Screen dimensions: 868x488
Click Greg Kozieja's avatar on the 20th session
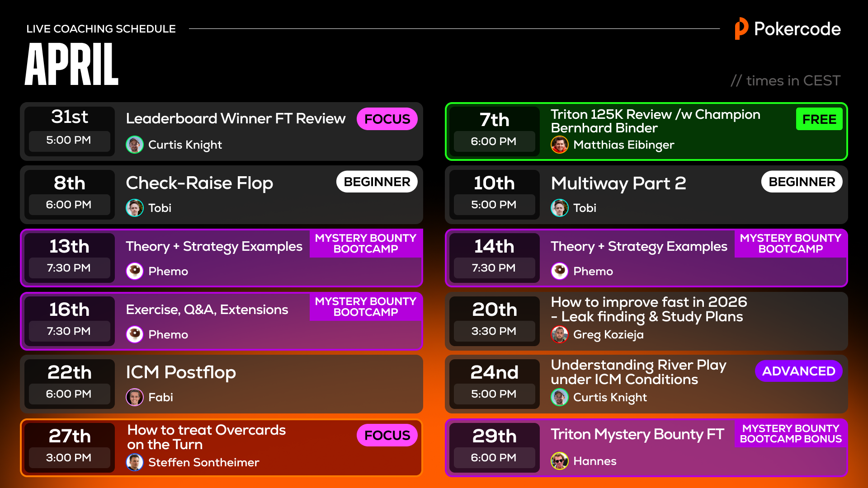coord(560,335)
